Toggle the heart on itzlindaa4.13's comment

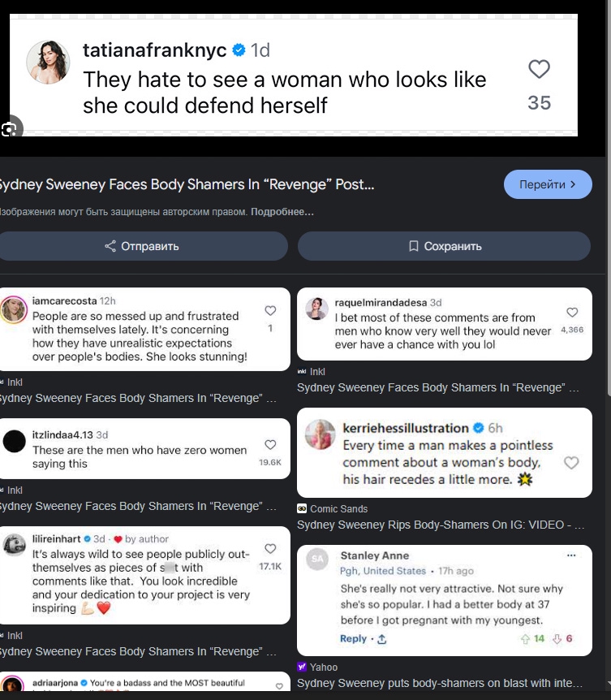270,445
